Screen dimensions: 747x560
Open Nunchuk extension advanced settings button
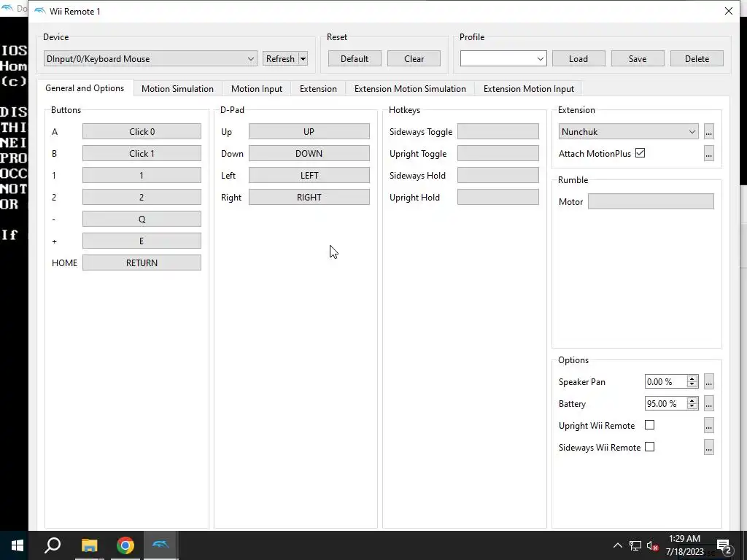(708, 131)
